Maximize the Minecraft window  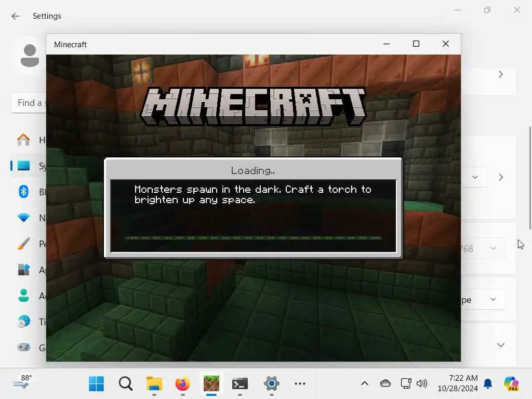pos(416,44)
